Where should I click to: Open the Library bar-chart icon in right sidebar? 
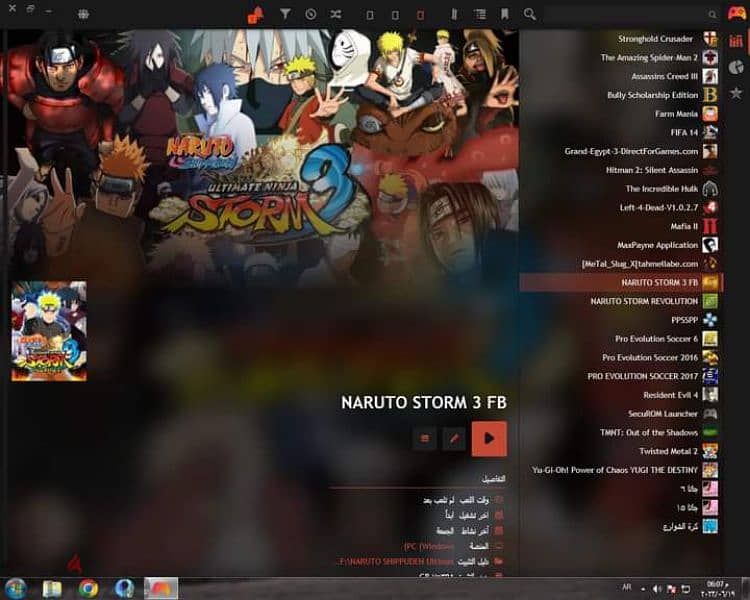[x=736, y=41]
